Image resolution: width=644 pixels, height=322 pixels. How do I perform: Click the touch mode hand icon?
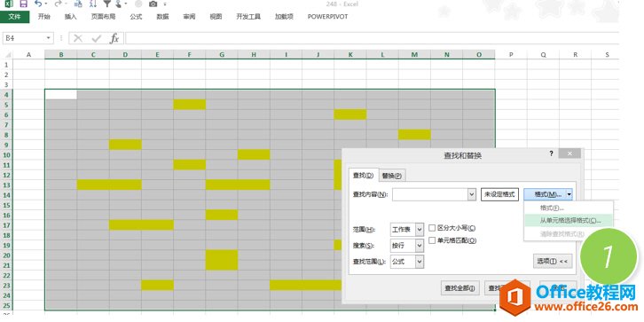click(x=119, y=4)
